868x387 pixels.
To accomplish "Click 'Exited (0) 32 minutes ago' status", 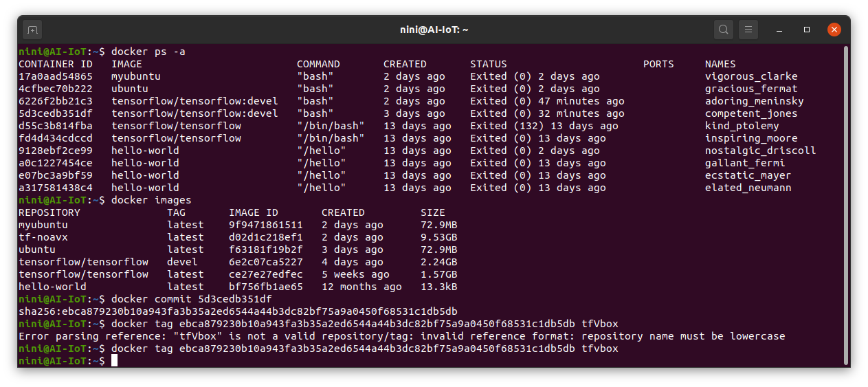I will pos(547,113).
